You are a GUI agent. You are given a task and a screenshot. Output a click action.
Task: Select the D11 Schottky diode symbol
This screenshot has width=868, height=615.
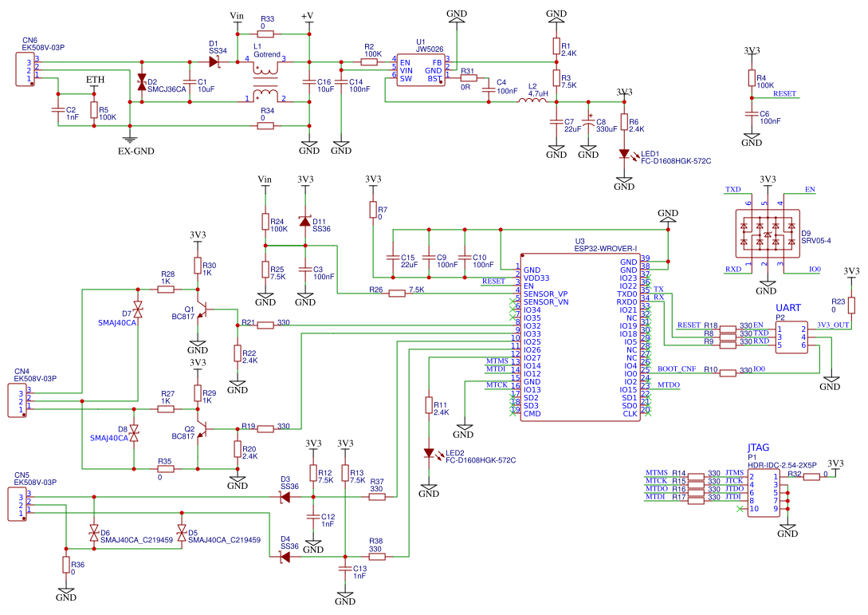coord(304,222)
